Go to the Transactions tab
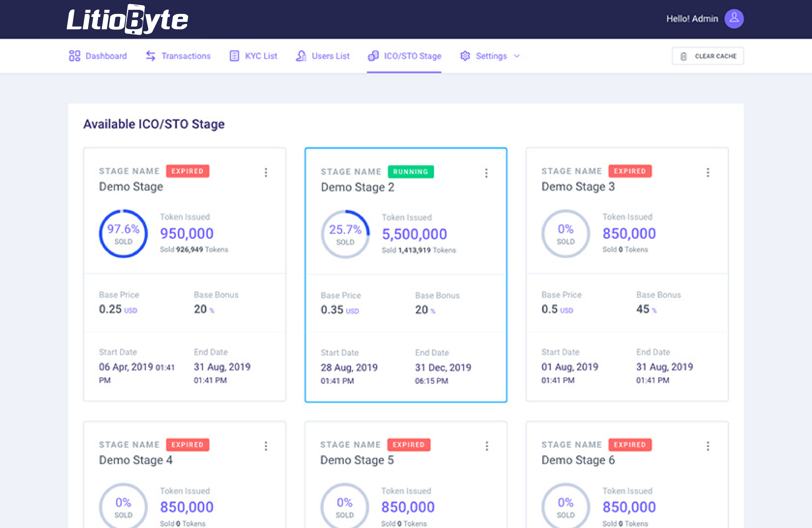Screen dimensions: 812x528 (186, 56)
